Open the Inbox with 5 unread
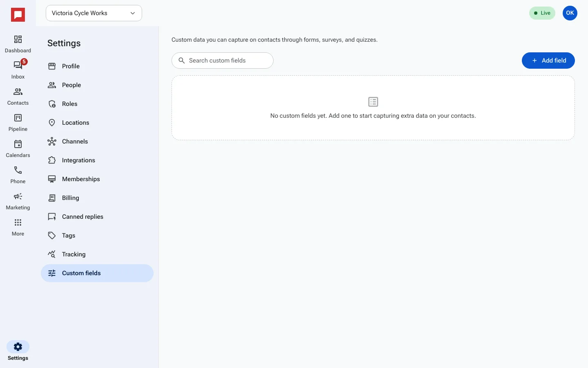This screenshot has width=588, height=368. click(x=18, y=65)
